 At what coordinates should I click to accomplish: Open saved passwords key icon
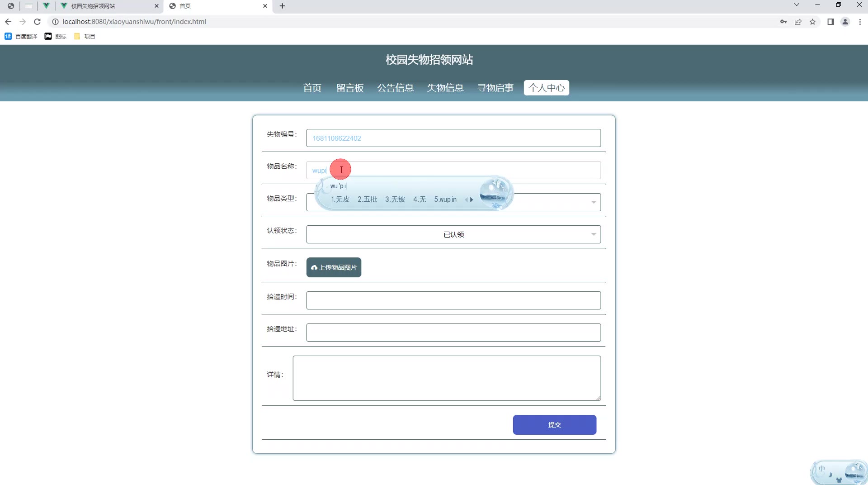pos(783,22)
